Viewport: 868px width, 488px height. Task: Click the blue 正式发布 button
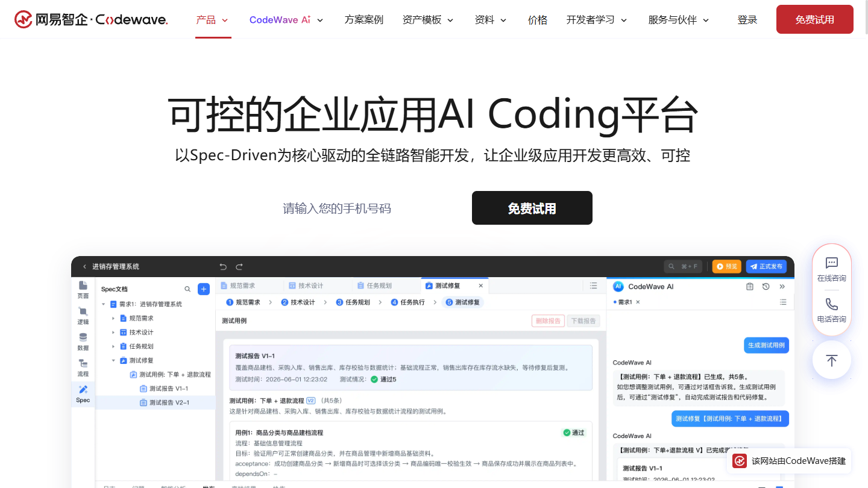tap(766, 266)
